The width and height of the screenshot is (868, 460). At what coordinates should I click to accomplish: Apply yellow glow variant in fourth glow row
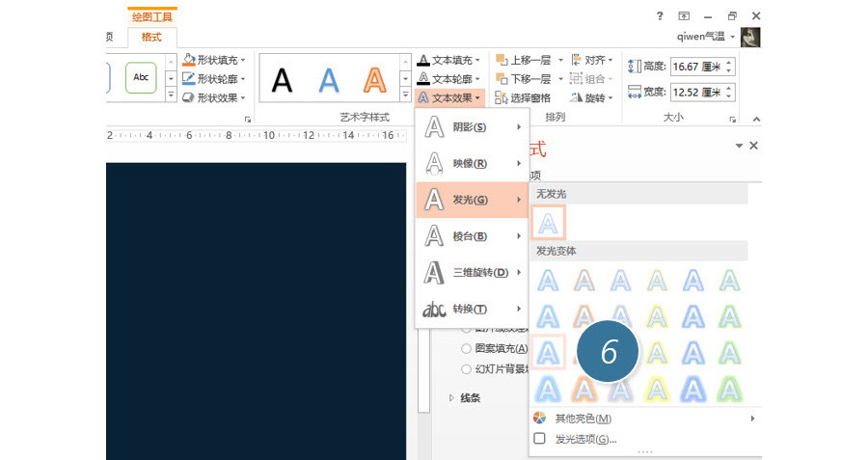coord(657,390)
